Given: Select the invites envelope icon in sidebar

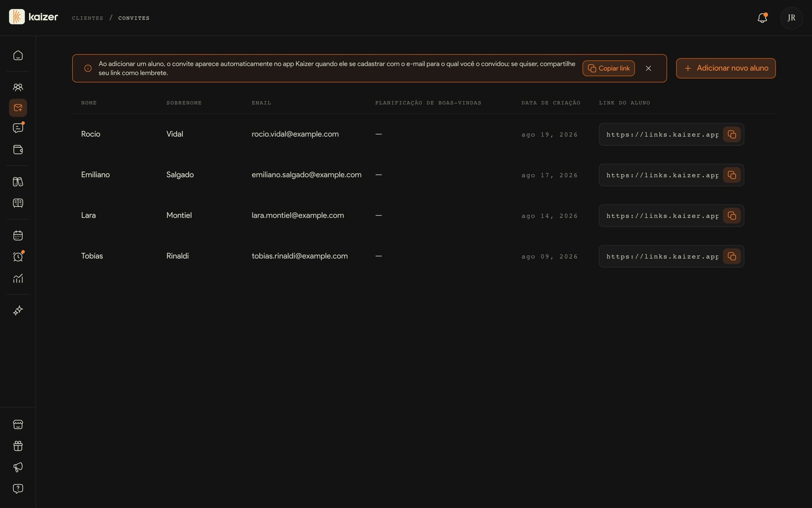Looking at the screenshot, I should coord(18,108).
